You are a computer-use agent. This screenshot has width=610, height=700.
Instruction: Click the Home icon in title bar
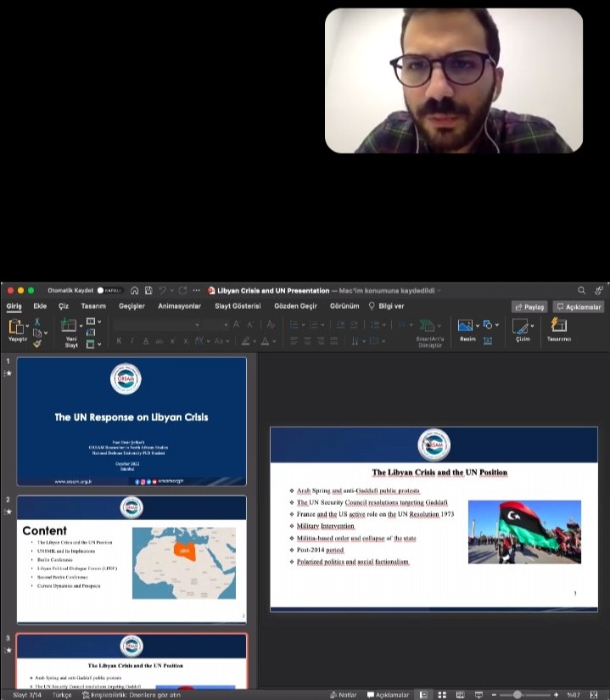(x=134, y=291)
